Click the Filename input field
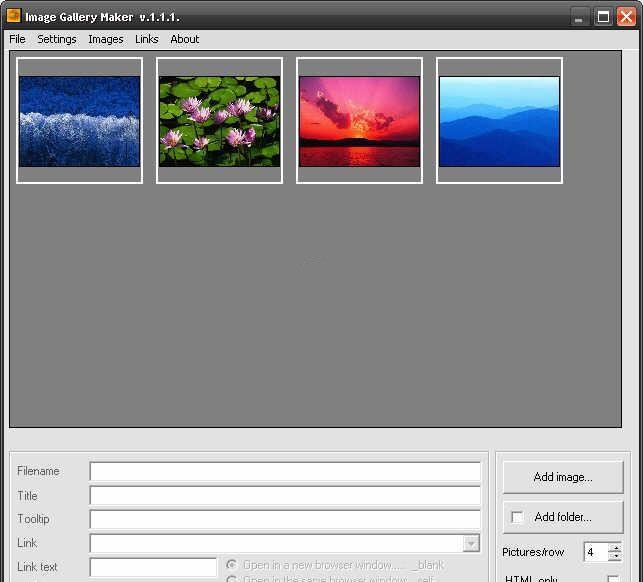 285,472
